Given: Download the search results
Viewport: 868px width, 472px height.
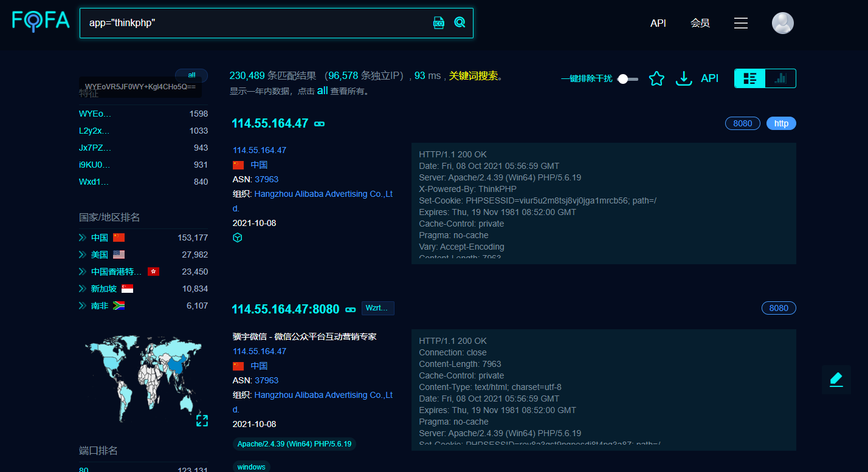Looking at the screenshot, I should click(x=684, y=78).
